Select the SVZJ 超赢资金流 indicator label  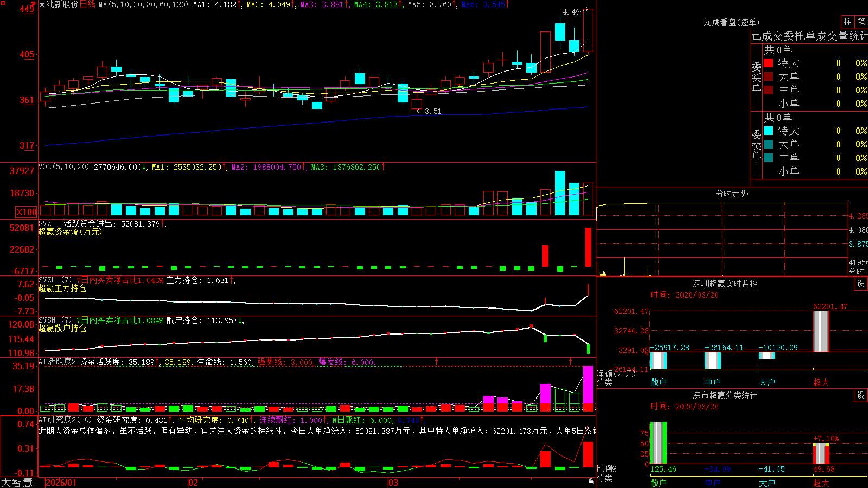[x=47, y=224]
